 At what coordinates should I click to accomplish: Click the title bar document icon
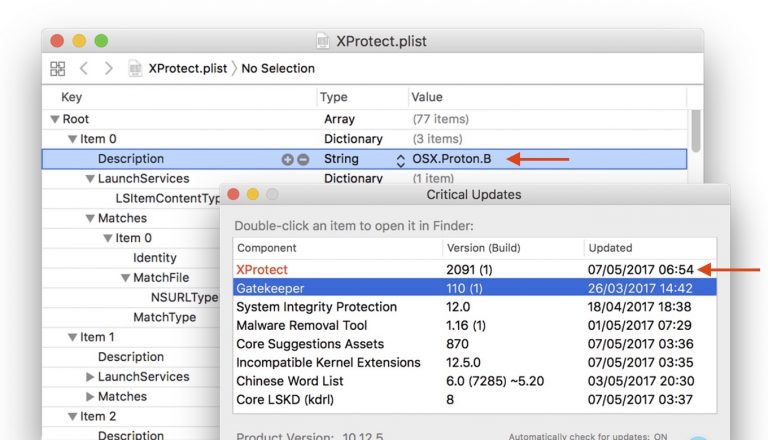click(322, 41)
